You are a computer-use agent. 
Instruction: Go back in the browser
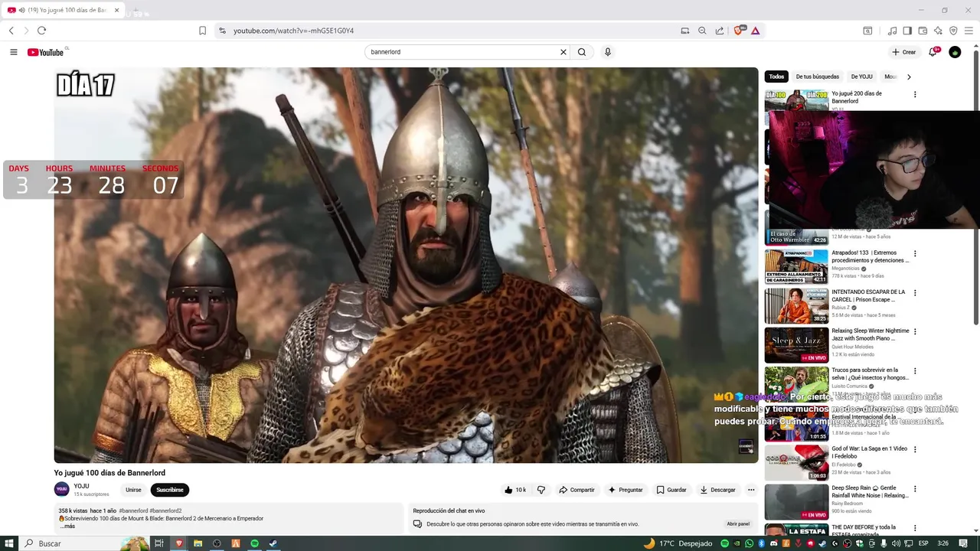11,31
